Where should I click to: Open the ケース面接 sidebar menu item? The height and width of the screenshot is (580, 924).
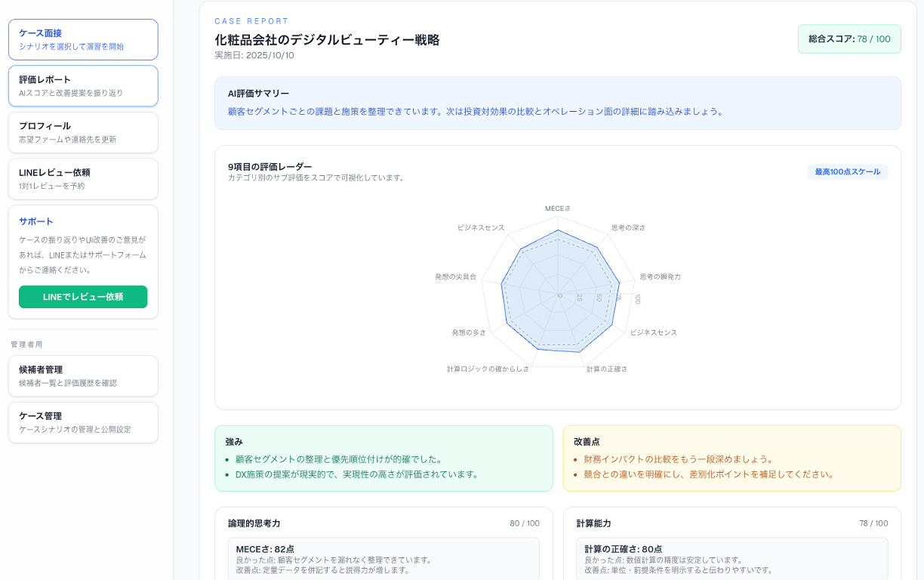(83, 39)
